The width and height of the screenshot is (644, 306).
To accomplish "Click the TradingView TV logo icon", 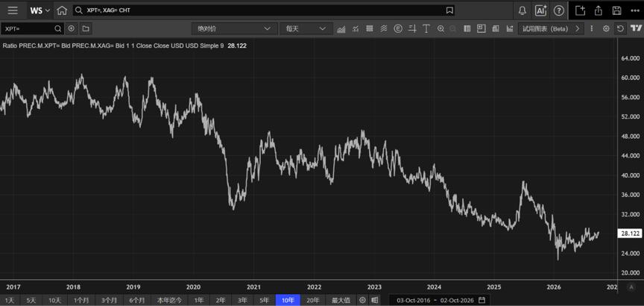I will coord(636,28).
